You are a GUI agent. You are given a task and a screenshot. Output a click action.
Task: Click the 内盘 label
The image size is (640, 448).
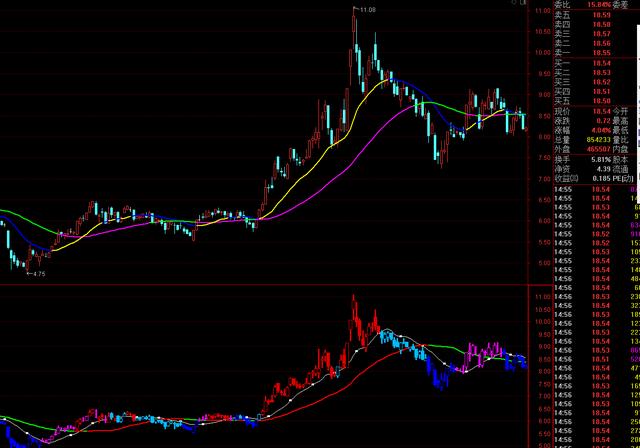[620, 149]
